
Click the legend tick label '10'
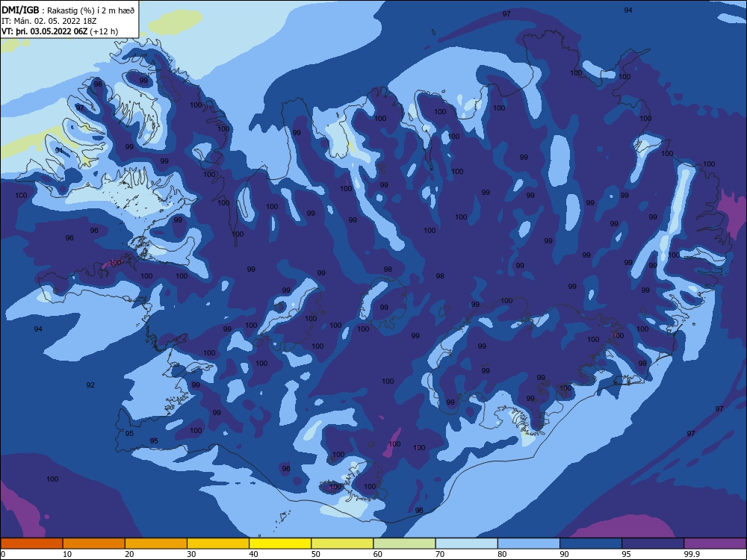coord(67,554)
